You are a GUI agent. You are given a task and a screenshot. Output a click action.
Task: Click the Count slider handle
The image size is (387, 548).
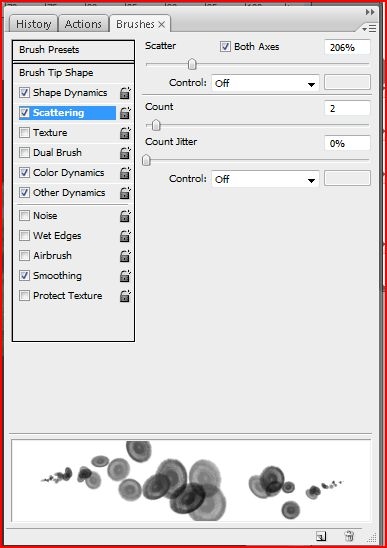tap(156, 125)
